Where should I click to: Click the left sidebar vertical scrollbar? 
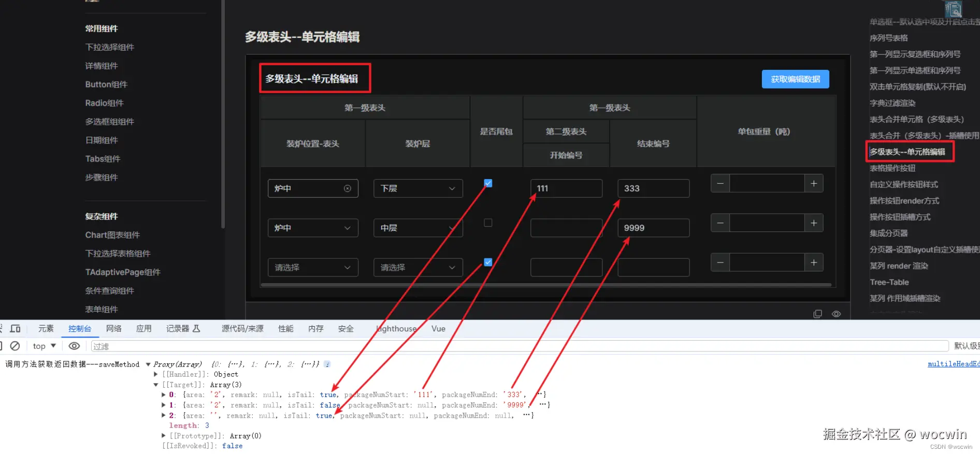tap(223, 114)
